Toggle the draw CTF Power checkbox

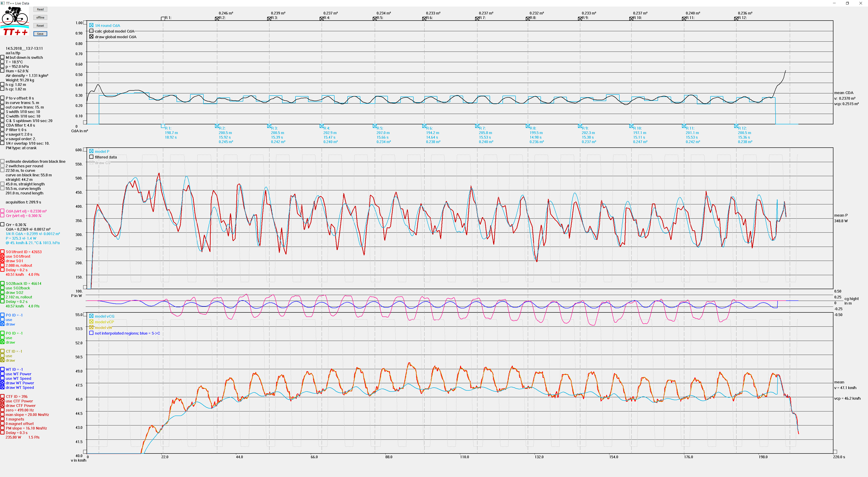click(x=2, y=406)
